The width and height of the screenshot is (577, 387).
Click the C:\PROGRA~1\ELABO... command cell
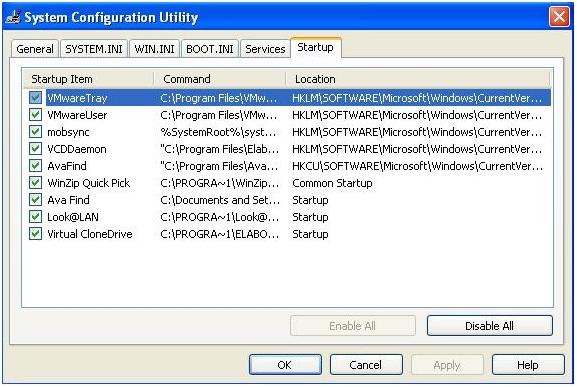[x=220, y=234]
